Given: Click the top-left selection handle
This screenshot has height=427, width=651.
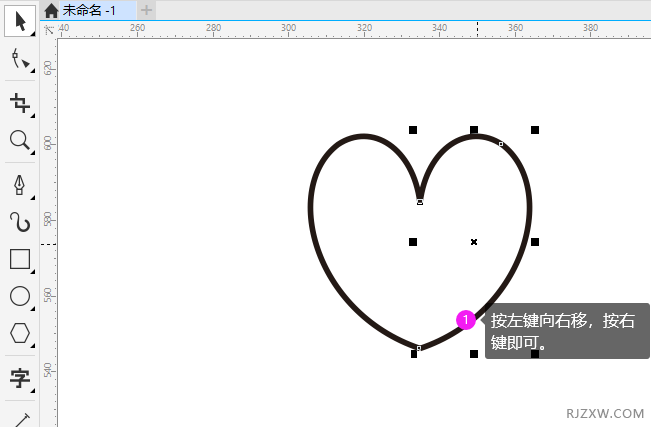Looking at the screenshot, I should pos(413,130).
